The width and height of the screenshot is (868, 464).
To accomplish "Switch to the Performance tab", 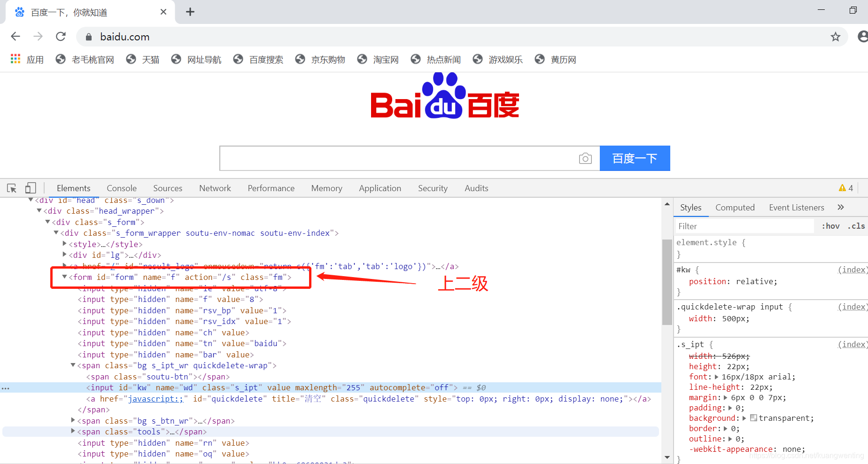I will point(271,188).
